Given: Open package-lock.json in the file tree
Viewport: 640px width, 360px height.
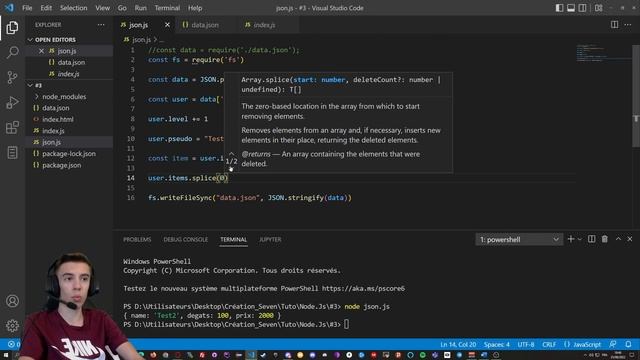Looking at the screenshot, I should [69, 154].
